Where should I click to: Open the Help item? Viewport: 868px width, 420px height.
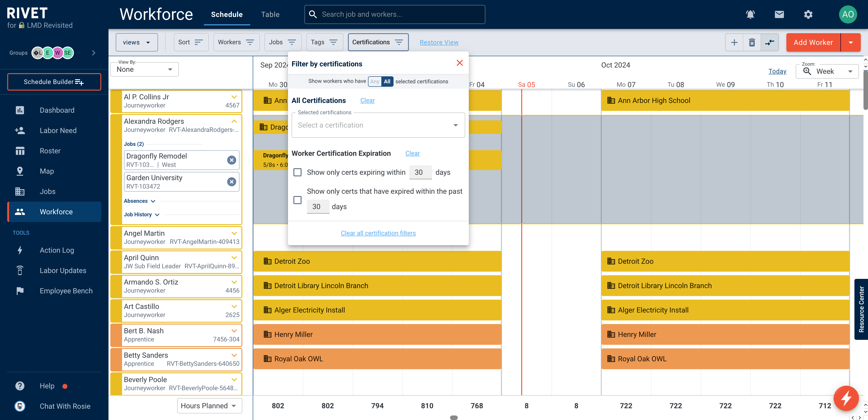pos(54,386)
